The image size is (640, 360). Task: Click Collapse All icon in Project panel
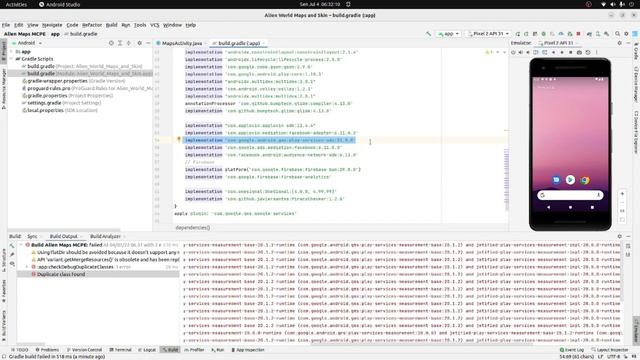(129, 43)
